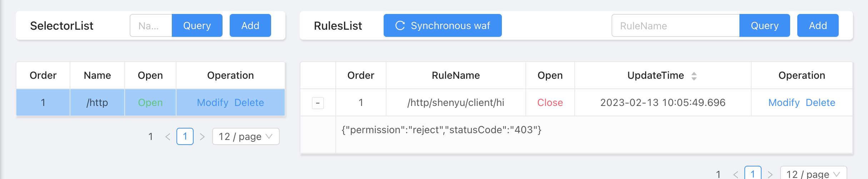Go to previous page in SelectorList
This screenshot has width=868, height=179.
point(168,137)
